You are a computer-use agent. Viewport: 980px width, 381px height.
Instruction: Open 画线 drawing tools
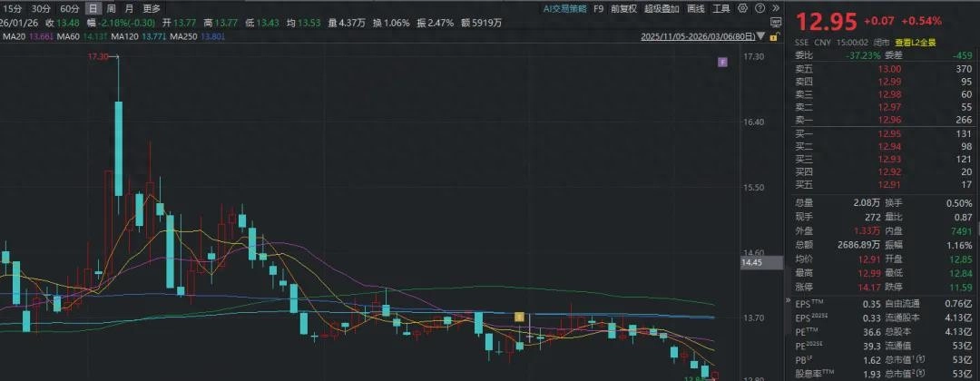click(x=696, y=9)
